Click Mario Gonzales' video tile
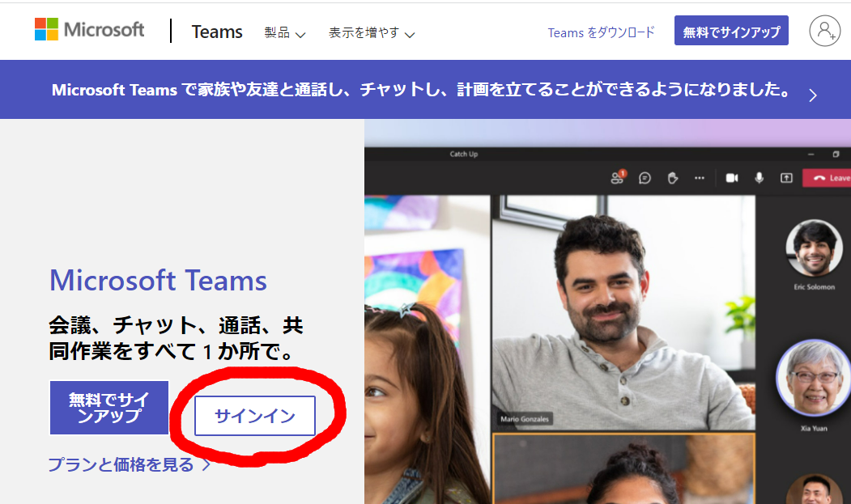851x504 pixels. click(623, 312)
